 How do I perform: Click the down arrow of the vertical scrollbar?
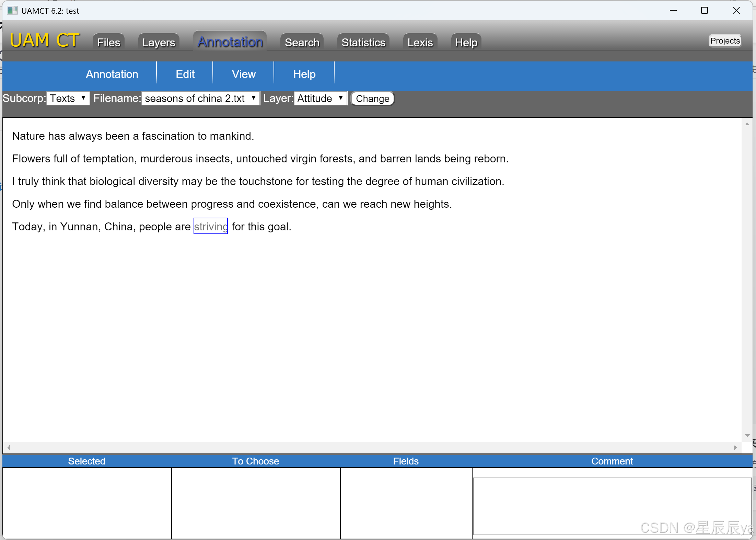tap(747, 435)
